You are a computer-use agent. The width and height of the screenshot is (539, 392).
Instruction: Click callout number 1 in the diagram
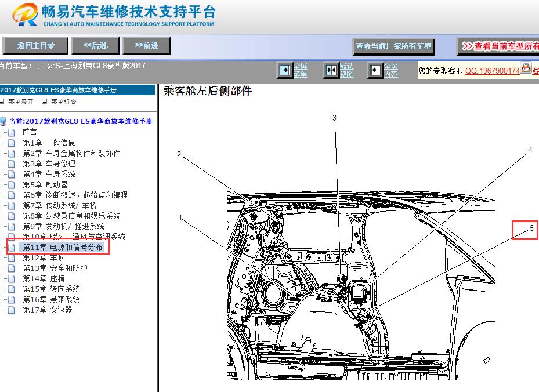coord(180,217)
